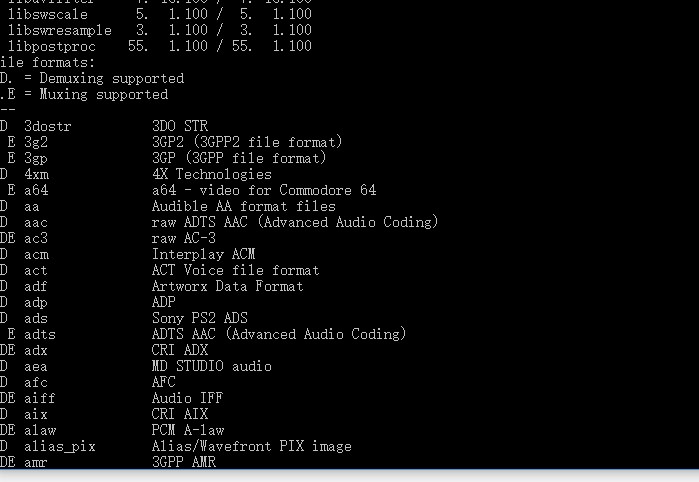Image resolution: width=699 pixels, height=482 pixels.
Task: Click the 'libpostproc' library line
Action: pyautogui.click(x=160, y=46)
